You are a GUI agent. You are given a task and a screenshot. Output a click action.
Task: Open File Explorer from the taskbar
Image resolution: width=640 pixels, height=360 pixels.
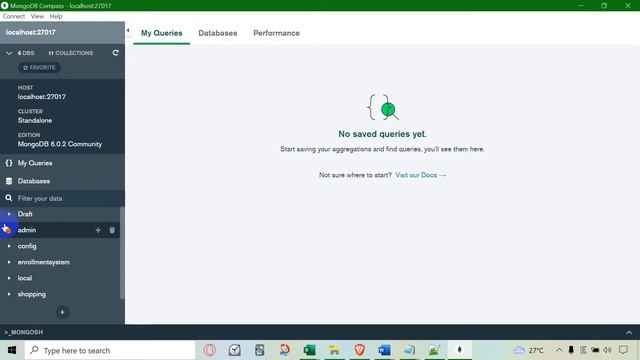[334, 350]
